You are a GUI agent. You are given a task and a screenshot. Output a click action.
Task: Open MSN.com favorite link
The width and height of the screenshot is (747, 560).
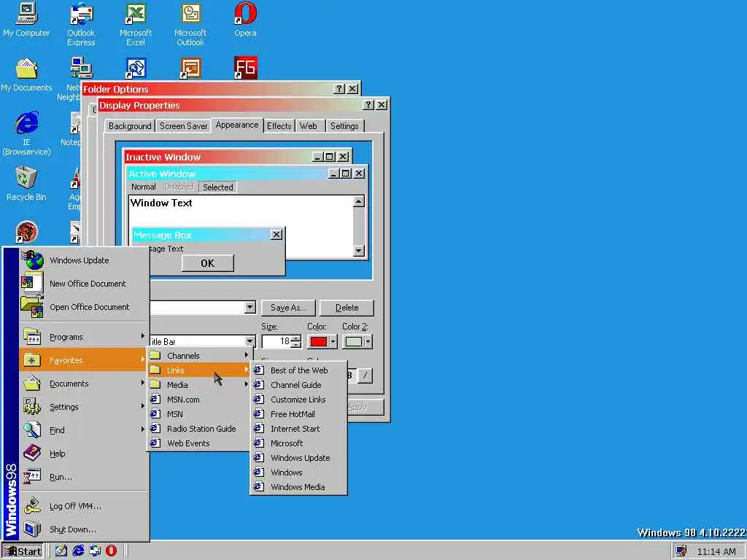coord(199,400)
